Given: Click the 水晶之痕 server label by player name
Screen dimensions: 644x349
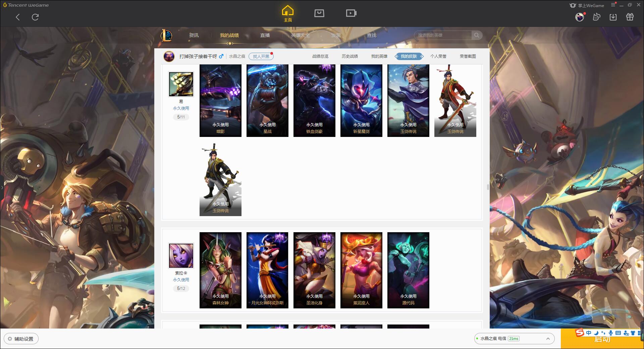Looking at the screenshot, I should click(x=237, y=56).
